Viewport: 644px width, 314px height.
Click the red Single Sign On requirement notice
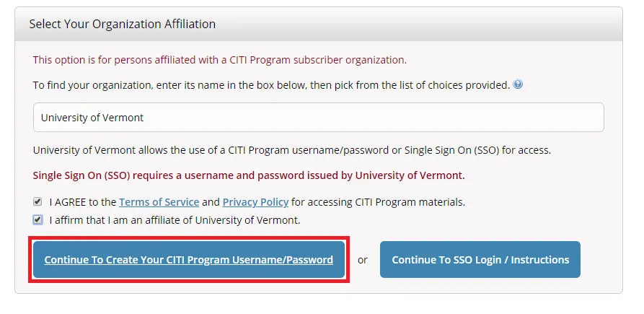(x=249, y=175)
